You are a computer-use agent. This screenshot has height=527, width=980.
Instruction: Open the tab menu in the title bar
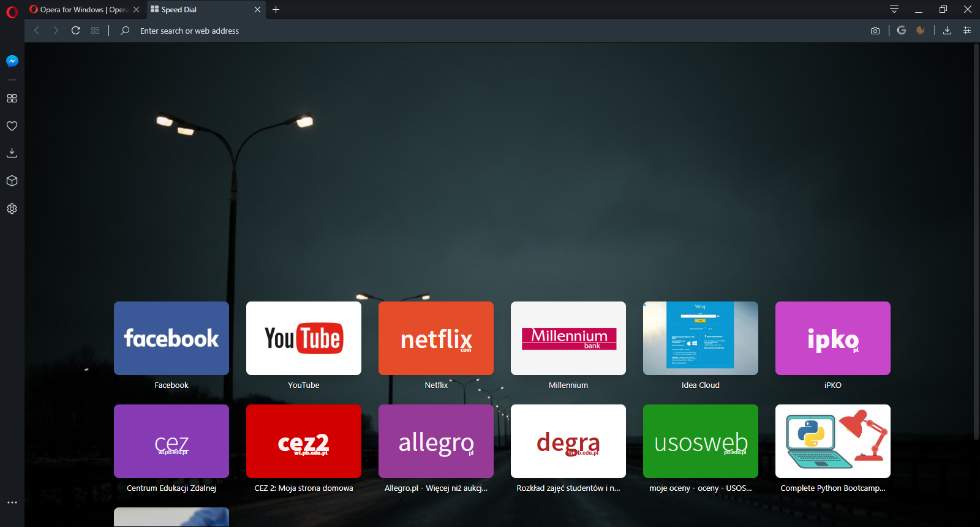(894, 9)
